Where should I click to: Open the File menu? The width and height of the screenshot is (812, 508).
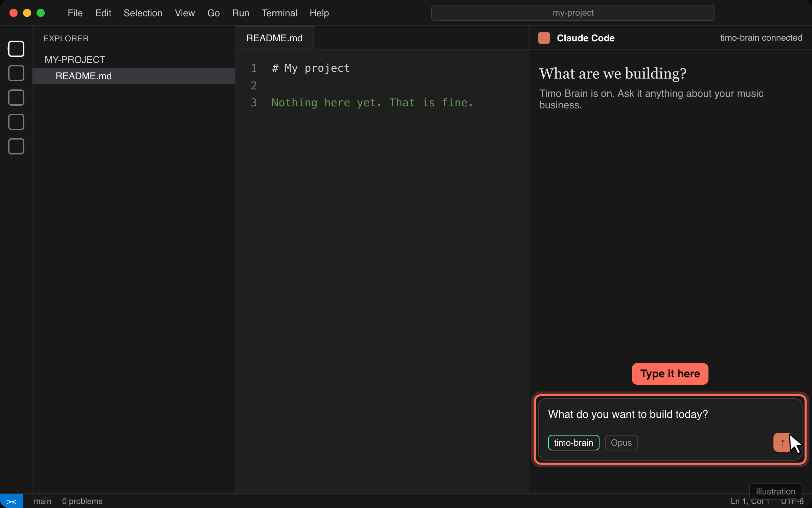click(x=75, y=13)
